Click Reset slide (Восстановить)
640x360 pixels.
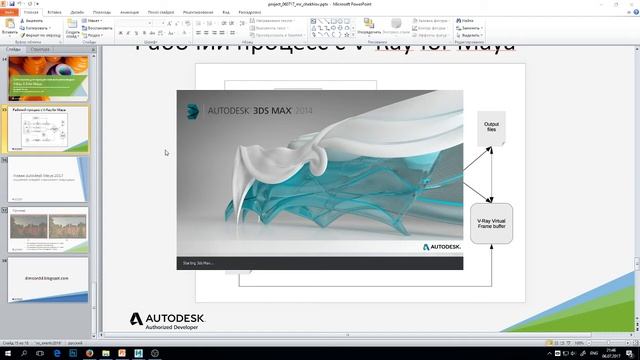97,28
